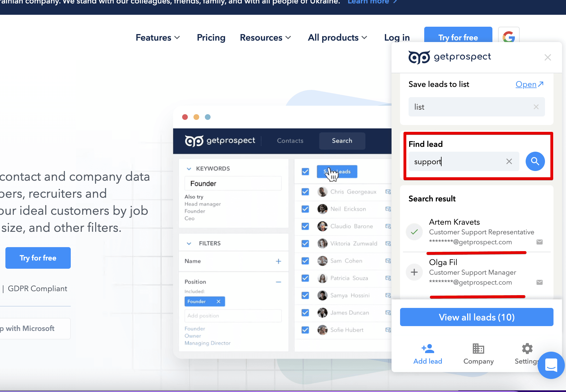Toggle the select-all leads checkbox
The width and height of the screenshot is (566, 392).
point(305,172)
